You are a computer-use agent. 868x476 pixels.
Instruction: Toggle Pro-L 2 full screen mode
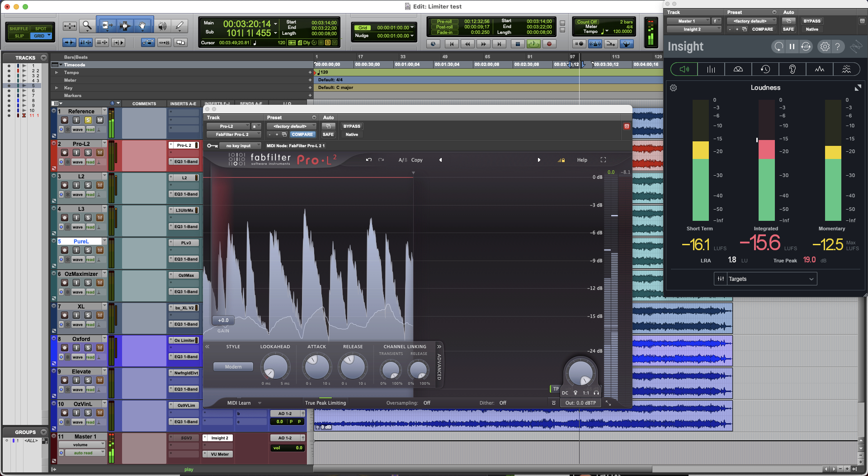click(x=603, y=160)
